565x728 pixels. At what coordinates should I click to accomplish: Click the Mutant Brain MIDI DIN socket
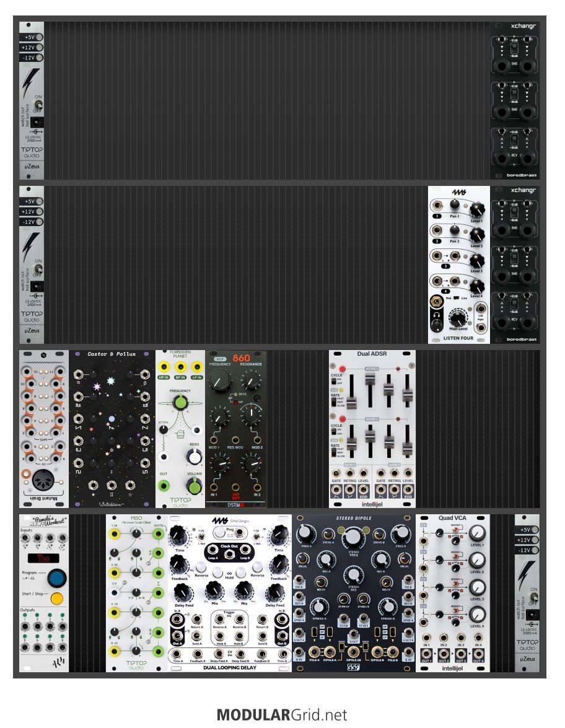point(43,481)
